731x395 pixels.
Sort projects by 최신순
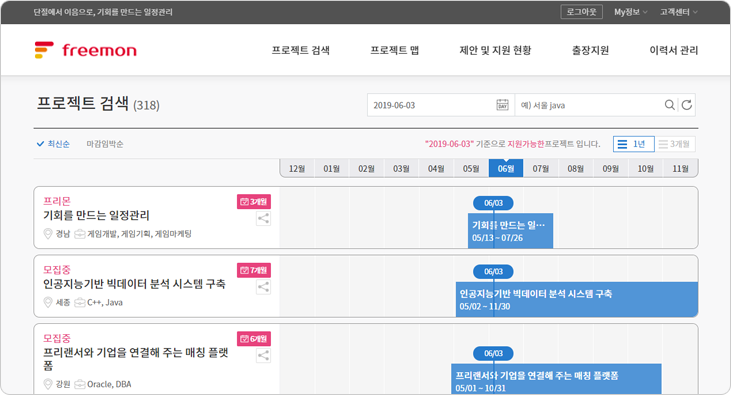(x=53, y=144)
